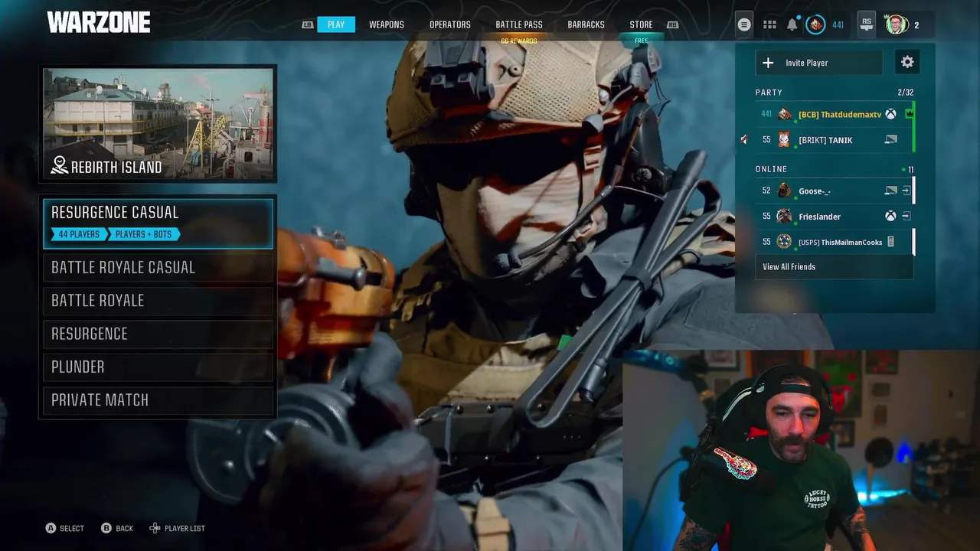Screen dimensions: 980x551
Task: Click the A Select button prompt
Action: [65, 528]
